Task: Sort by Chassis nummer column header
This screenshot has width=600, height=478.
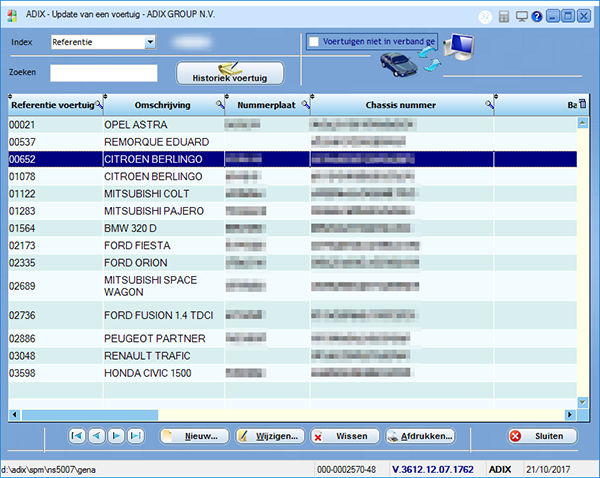Action: pos(401,105)
